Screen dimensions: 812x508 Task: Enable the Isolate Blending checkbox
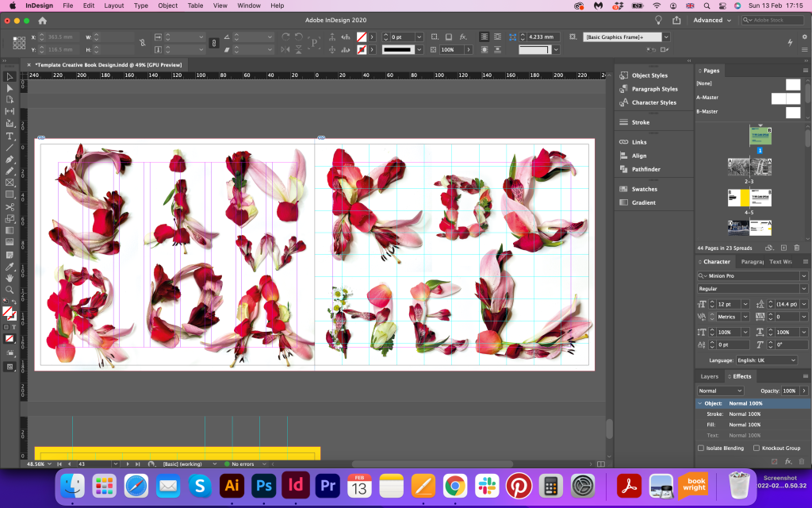tap(701, 448)
